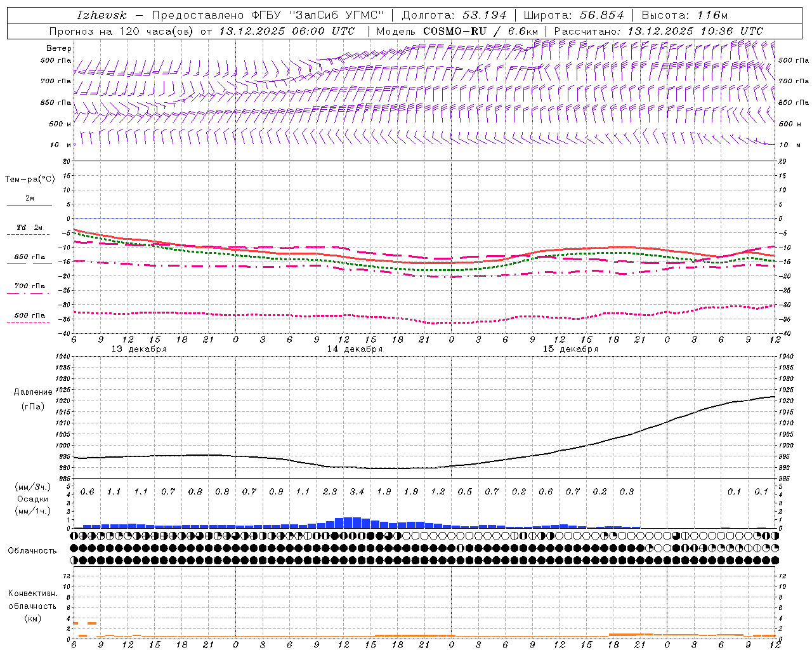This screenshot has height=650, width=812.
Task: Click the 'Давление' pressure panel label
Action: click(33, 392)
